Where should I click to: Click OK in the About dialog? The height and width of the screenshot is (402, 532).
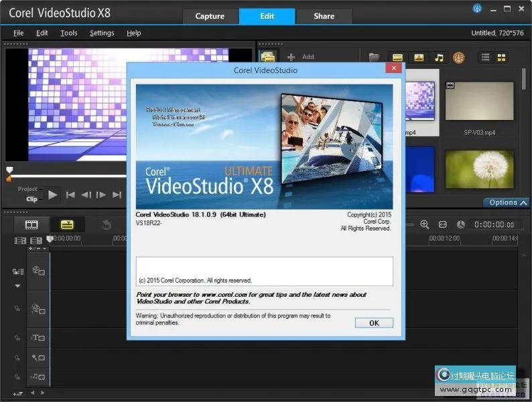pos(374,323)
